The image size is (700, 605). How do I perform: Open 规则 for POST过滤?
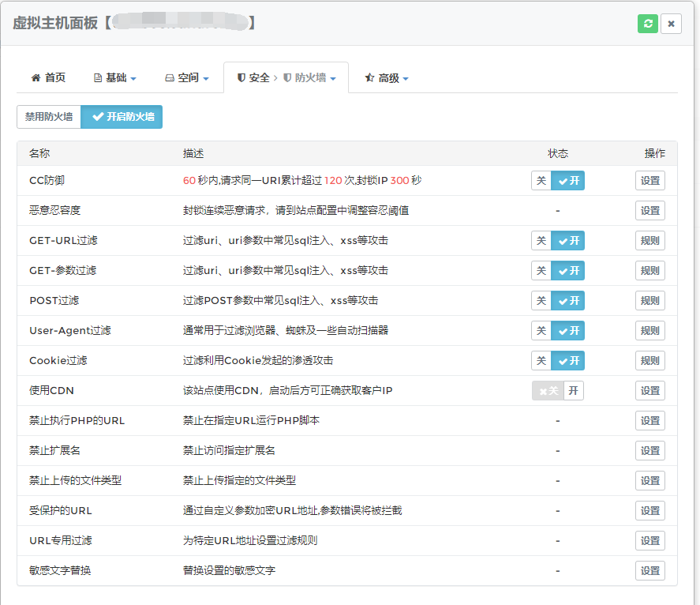(x=650, y=300)
